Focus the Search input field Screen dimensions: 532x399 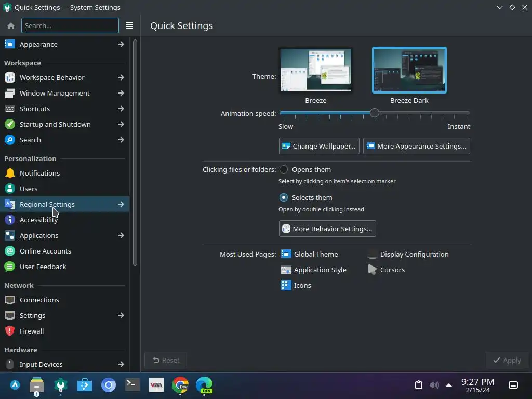tap(70, 25)
